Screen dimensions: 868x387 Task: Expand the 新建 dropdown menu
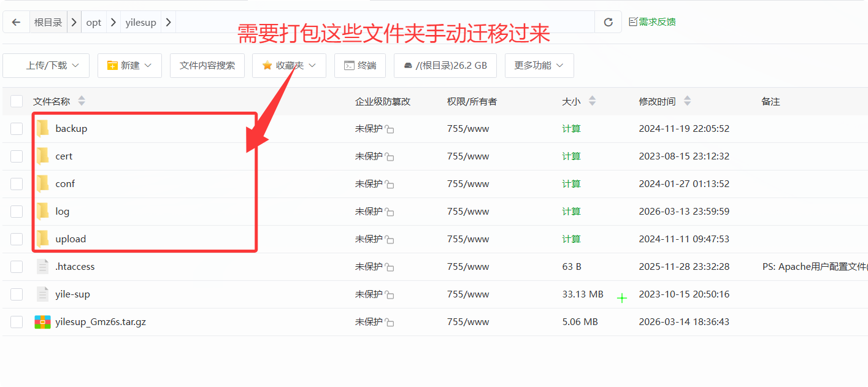[129, 66]
